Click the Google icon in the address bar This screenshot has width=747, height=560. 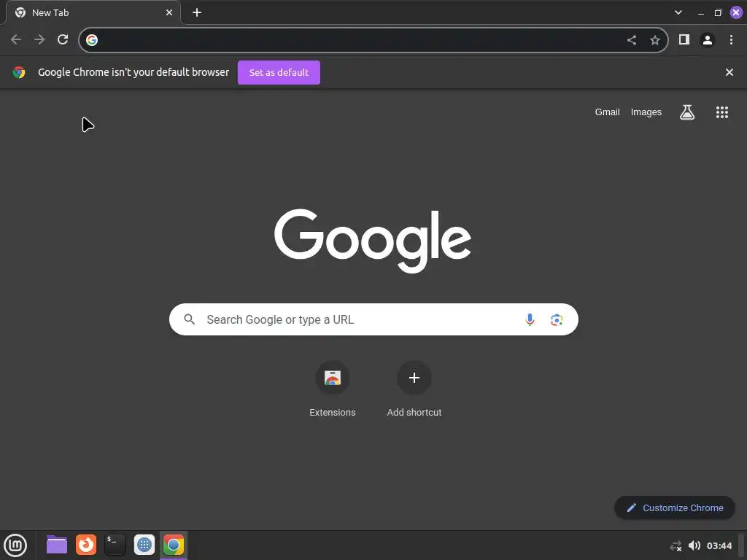[x=92, y=40]
